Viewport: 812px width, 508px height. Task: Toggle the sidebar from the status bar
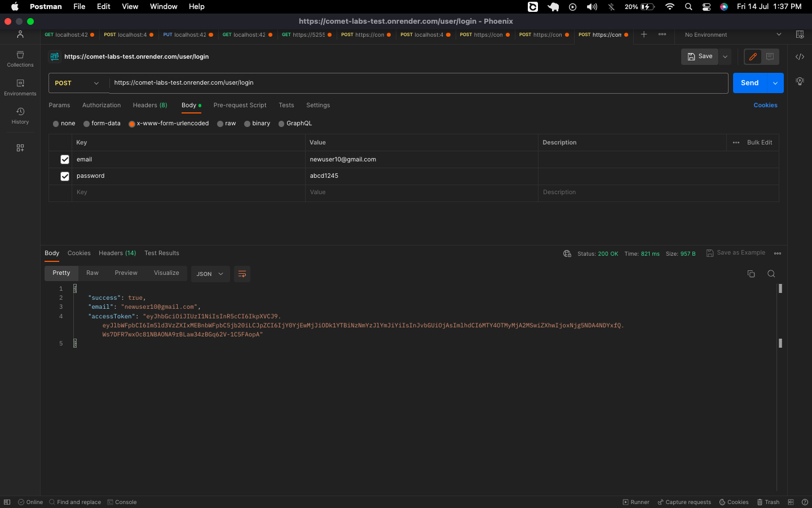click(x=7, y=502)
